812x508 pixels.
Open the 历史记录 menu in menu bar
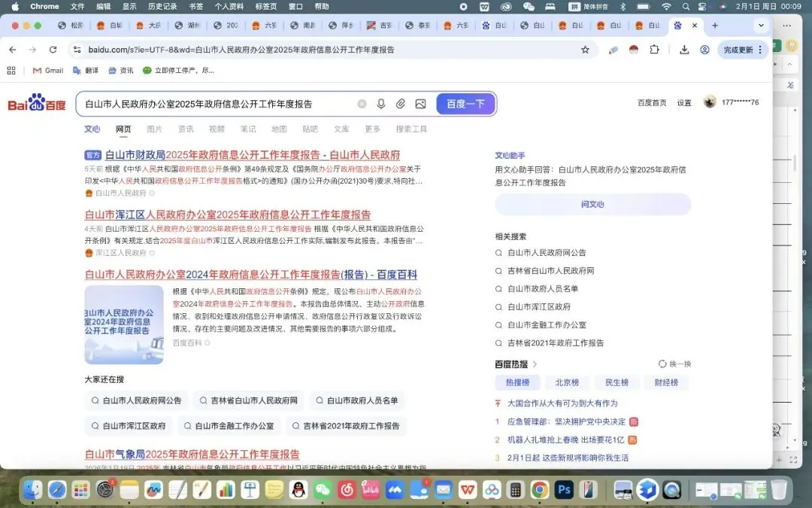pyautogui.click(x=162, y=6)
